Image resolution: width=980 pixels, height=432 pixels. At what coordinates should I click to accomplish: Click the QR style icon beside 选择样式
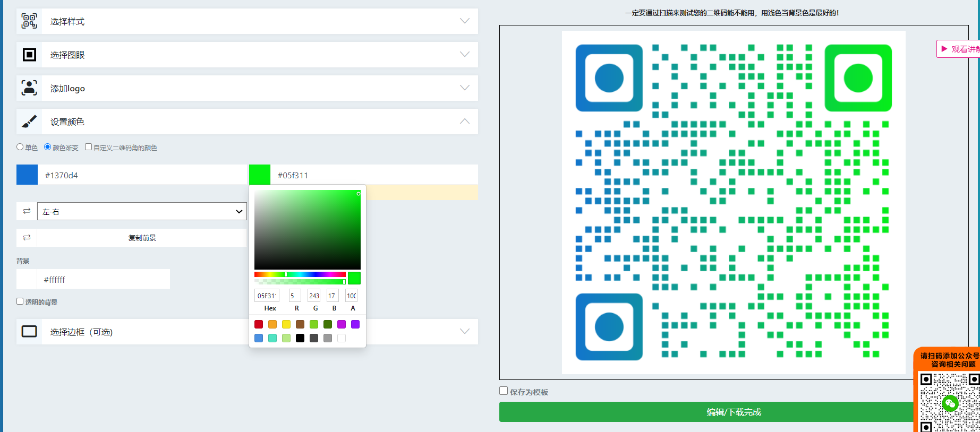[x=29, y=21]
